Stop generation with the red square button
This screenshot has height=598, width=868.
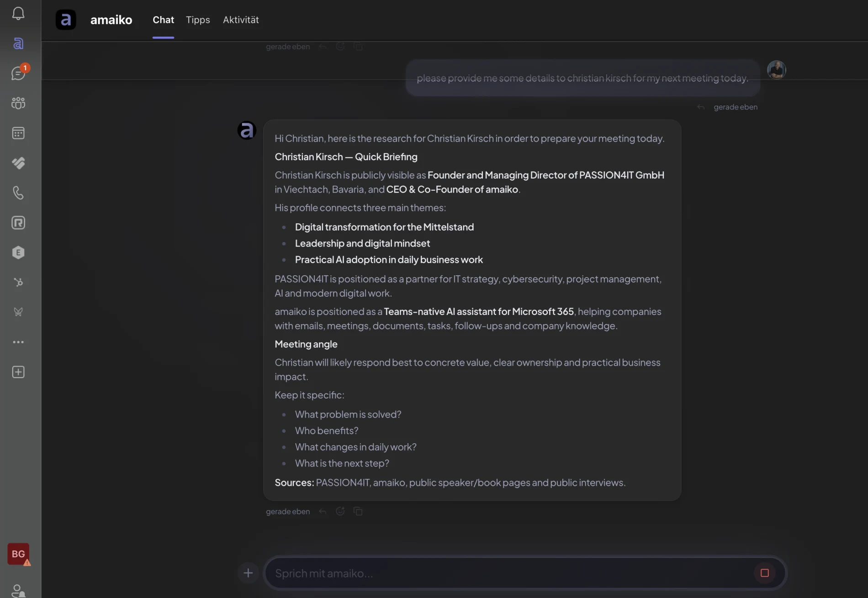[x=765, y=573]
